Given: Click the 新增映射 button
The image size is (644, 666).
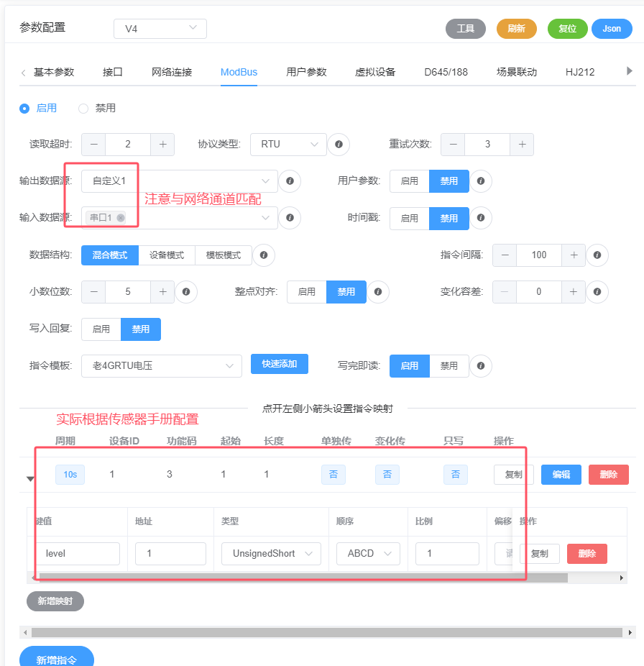Looking at the screenshot, I should click(55, 601).
